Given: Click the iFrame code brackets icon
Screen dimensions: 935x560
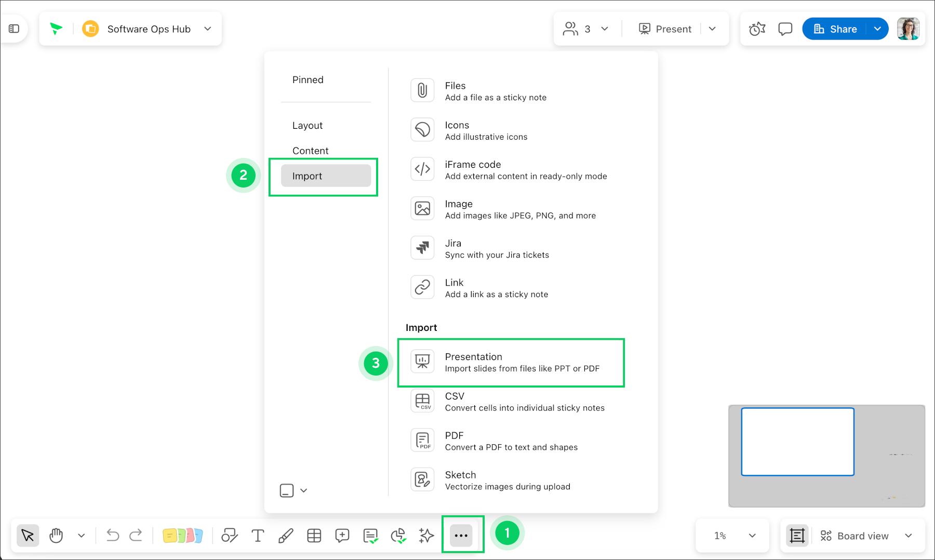Looking at the screenshot, I should coord(422,169).
